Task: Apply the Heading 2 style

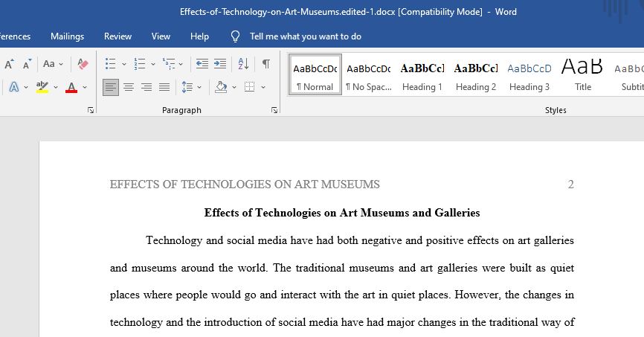Action: coord(476,74)
